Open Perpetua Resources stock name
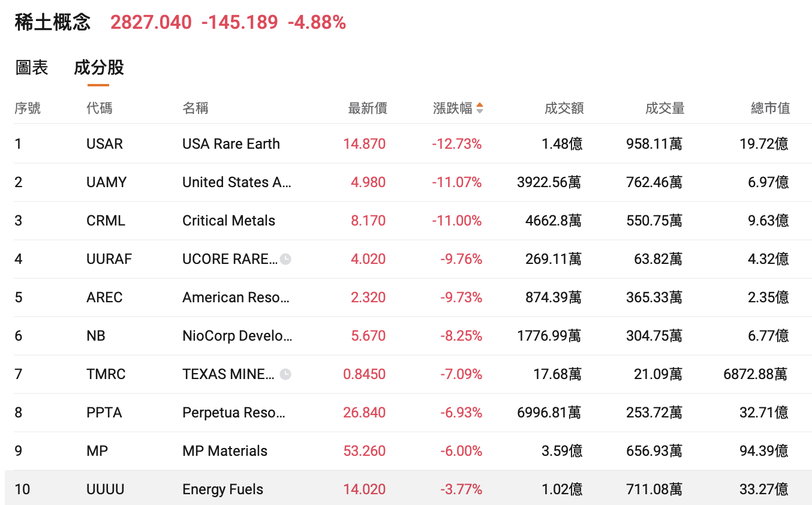The image size is (812, 505). tap(234, 413)
